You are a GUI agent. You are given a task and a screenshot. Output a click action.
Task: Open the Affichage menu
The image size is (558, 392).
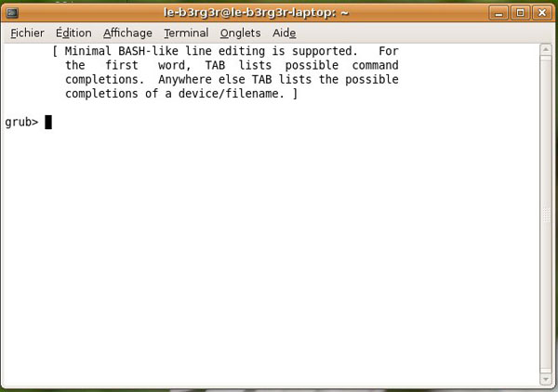(x=127, y=33)
